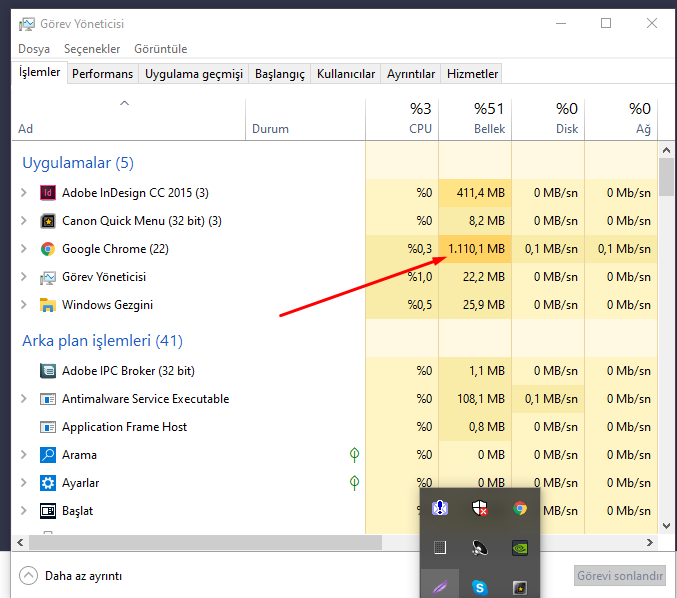Click the green leaf status icon for Ayarlar

coord(354,483)
